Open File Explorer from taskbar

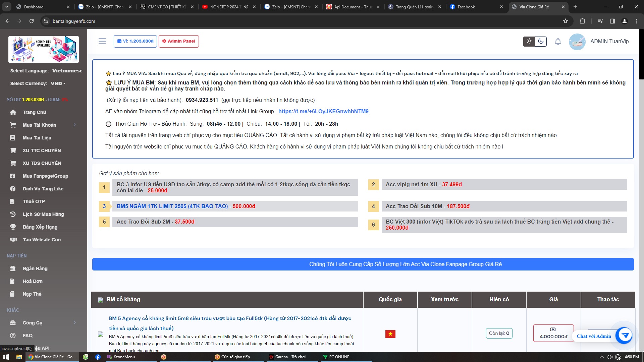19,357
